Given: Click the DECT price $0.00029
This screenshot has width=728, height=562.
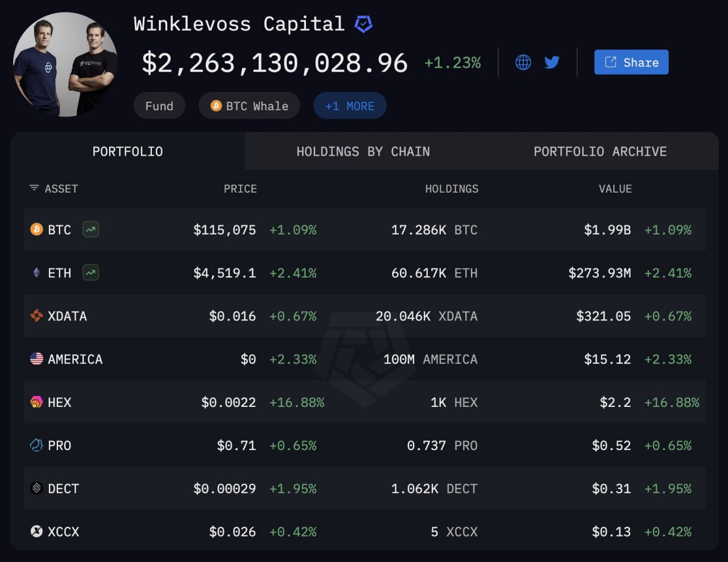Looking at the screenshot, I should pyautogui.click(x=225, y=489).
